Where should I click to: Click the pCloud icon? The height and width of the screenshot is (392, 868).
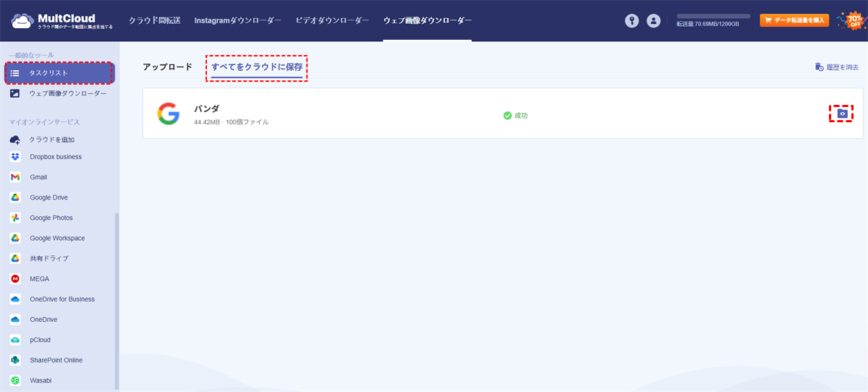(x=15, y=339)
